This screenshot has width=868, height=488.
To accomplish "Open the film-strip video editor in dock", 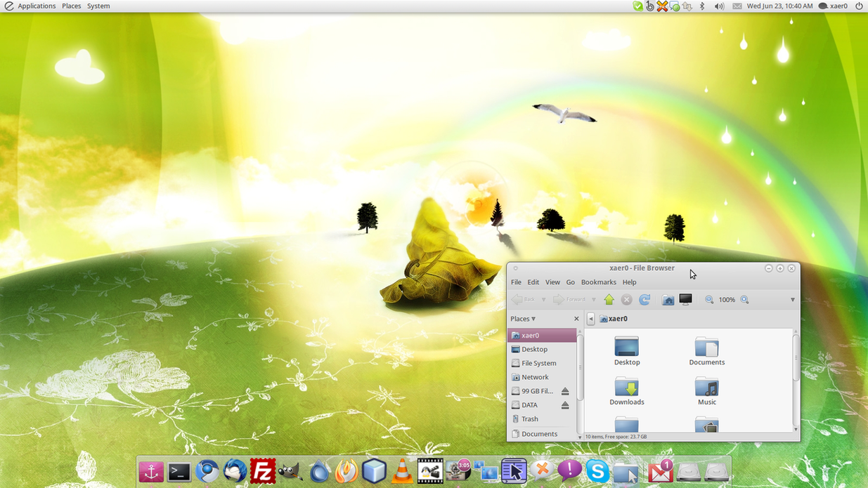I will point(430,472).
